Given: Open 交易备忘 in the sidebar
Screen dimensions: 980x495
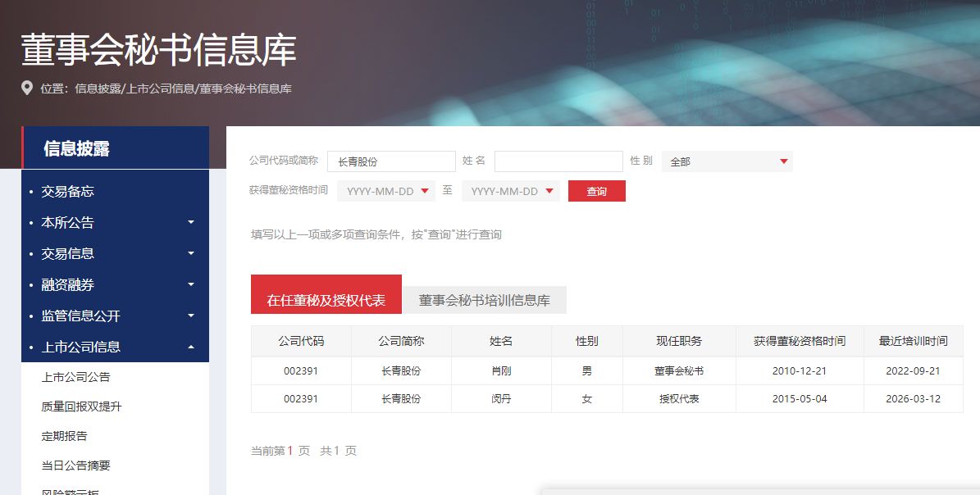Looking at the screenshot, I should [67, 192].
